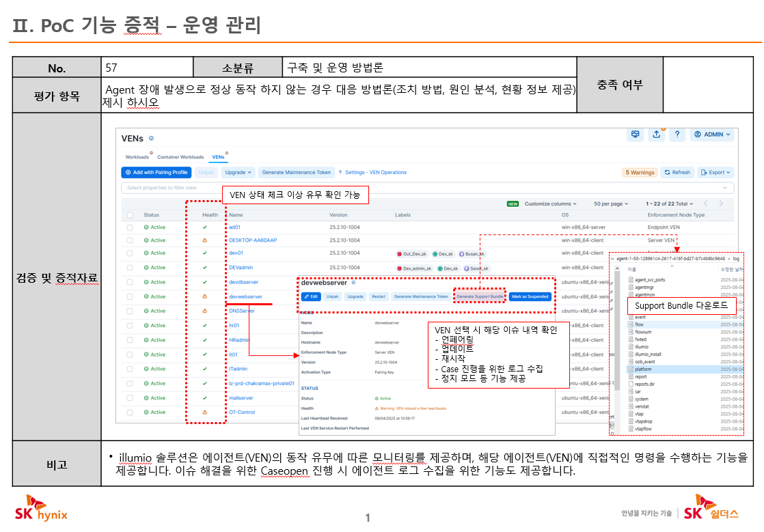Click the Active status icon in ad01 row
This screenshot has height=532, width=764.
146,227
